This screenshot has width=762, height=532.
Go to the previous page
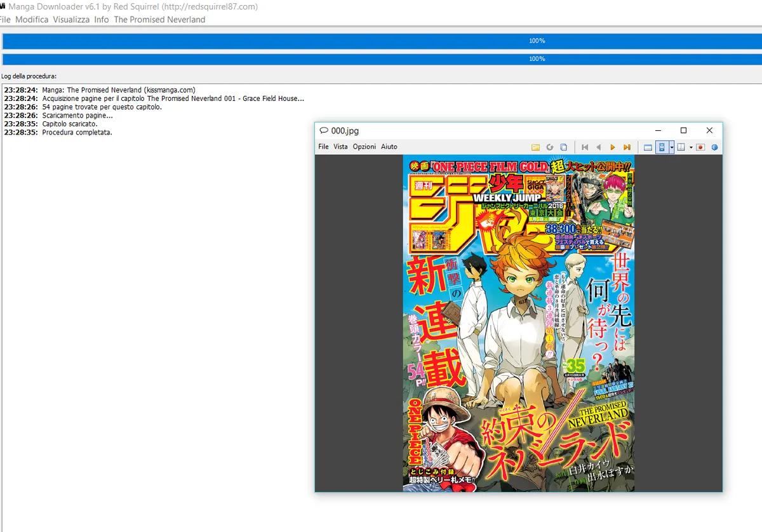(x=598, y=147)
